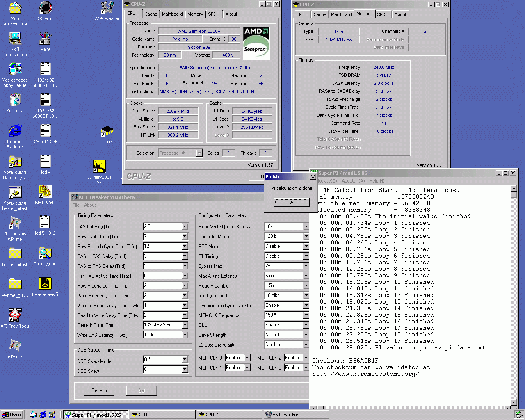The height and width of the screenshot is (420, 525).
Task: Open the lod 5 - 3.6 text file
Action: (45, 225)
